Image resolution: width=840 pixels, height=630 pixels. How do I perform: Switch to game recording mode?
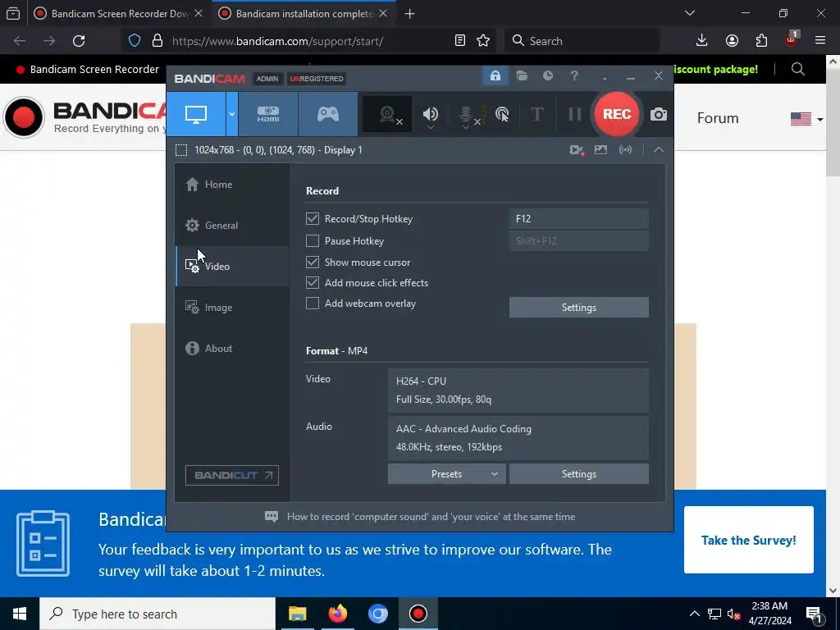328,114
